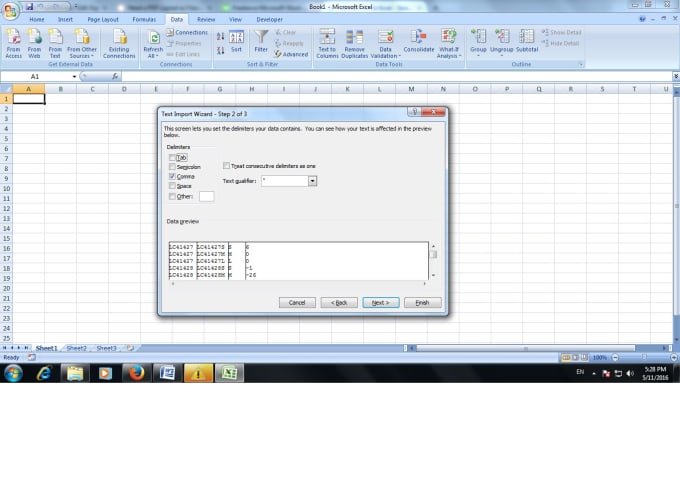Click the volume tray icon
This screenshot has width=680, height=489.
(630, 373)
